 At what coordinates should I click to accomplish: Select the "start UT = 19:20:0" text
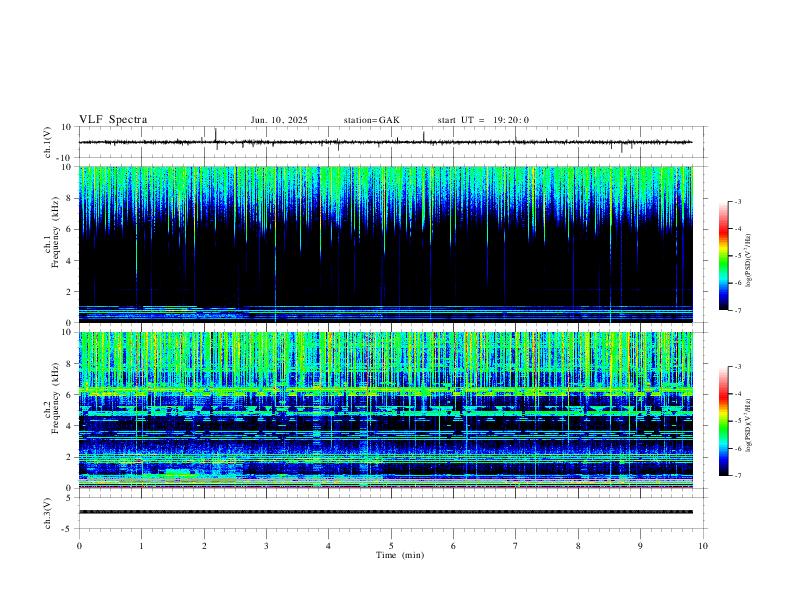coord(483,120)
